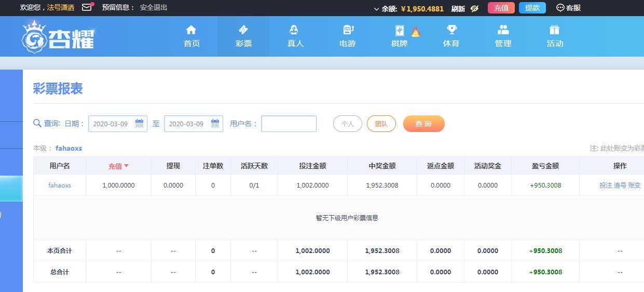This screenshot has height=292, width=644.
Task: Click the live dealer person icon
Action: click(x=294, y=30)
